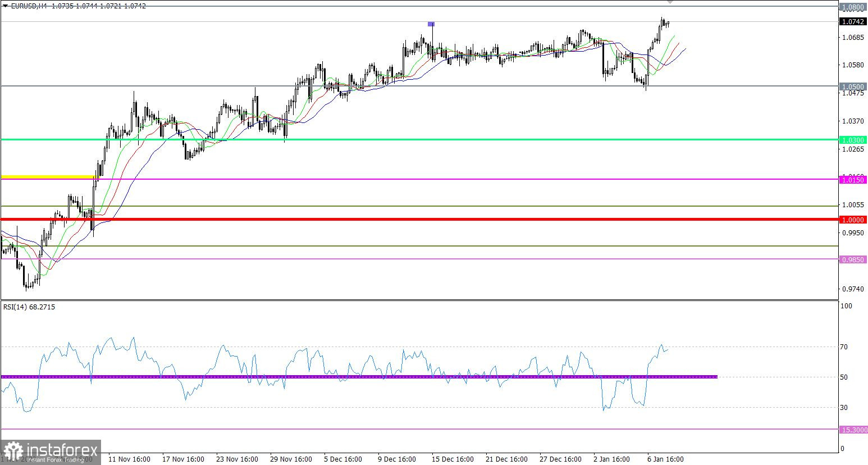
Task: Click the 27 Dec 16:00 time label
Action: click(x=560, y=459)
